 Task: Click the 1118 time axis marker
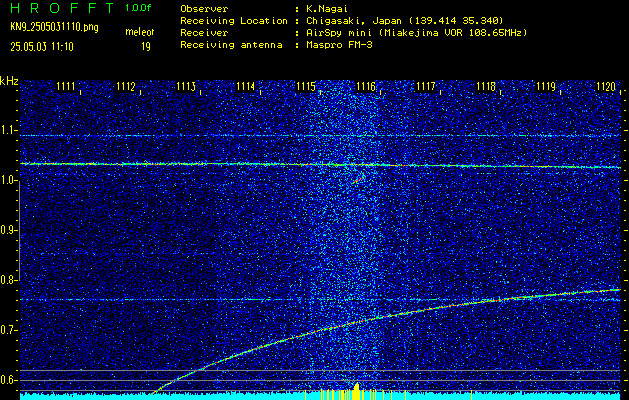pyautogui.click(x=486, y=86)
